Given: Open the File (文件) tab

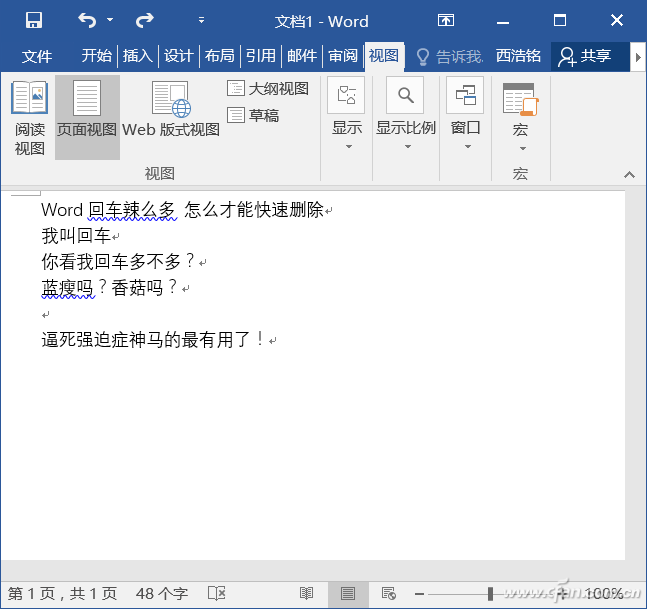Looking at the screenshot, I should click(x=37, y=56).
